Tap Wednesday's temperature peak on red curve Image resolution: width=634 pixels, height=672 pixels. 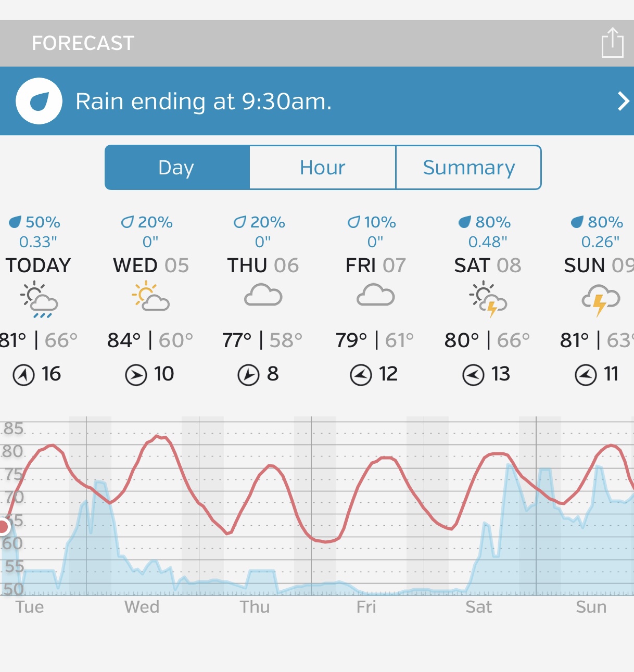coord(159,436)
